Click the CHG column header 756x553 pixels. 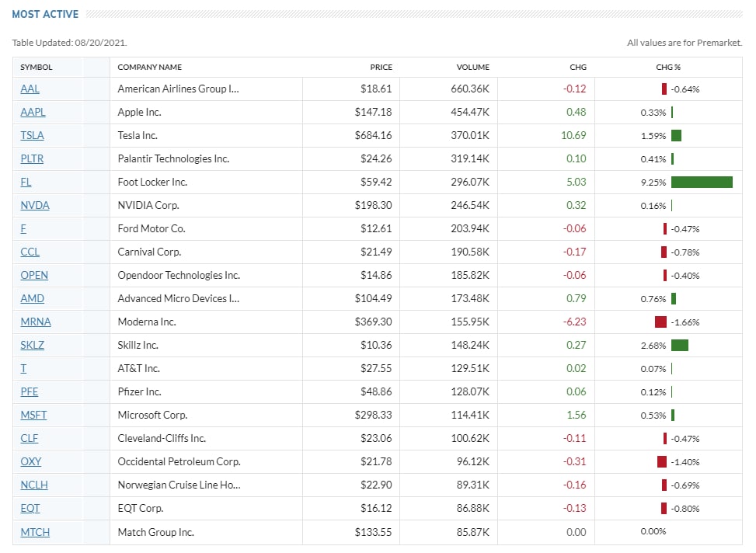577,67
